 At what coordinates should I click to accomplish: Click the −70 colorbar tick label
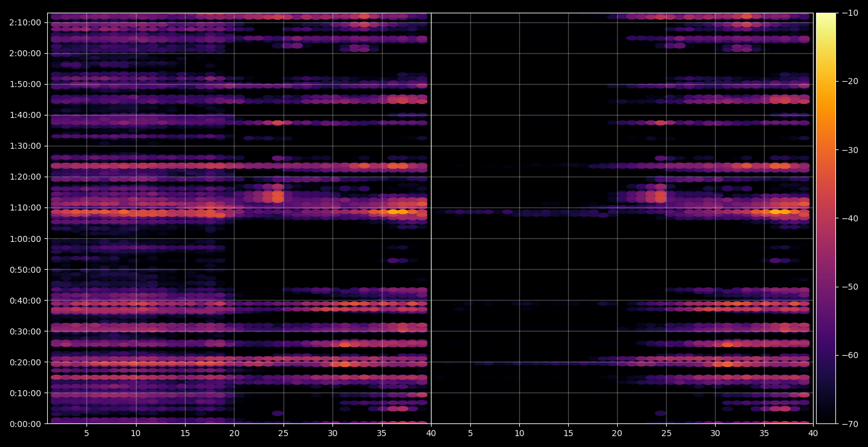(x=850, y=423)
